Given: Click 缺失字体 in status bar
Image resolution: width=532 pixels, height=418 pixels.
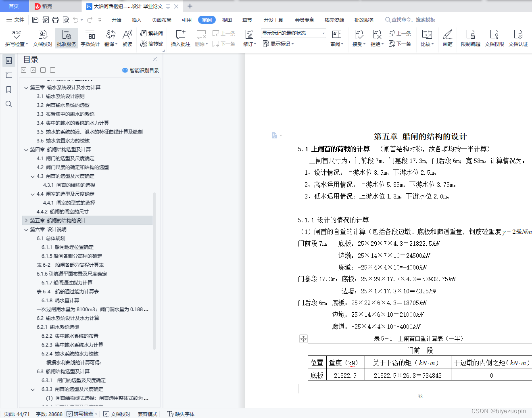Looking at the screenshot, I should 181,414.
